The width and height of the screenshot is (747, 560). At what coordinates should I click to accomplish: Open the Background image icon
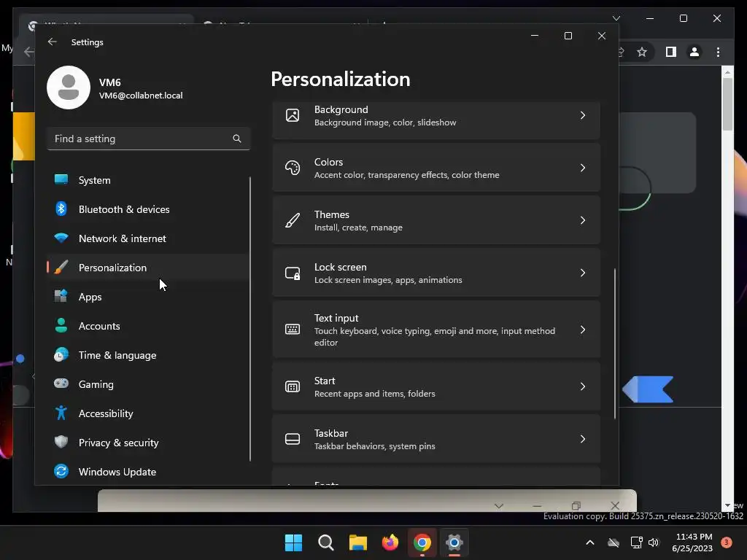coord(293,115)
